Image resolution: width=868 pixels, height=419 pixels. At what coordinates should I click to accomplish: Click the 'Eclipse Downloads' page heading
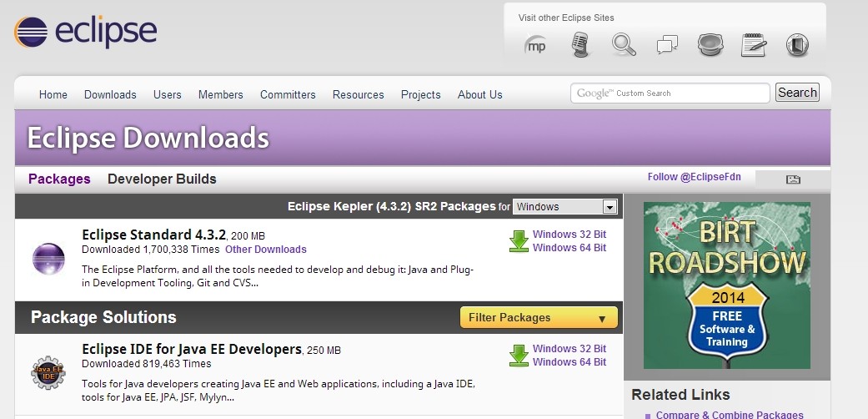coord(148,138)
